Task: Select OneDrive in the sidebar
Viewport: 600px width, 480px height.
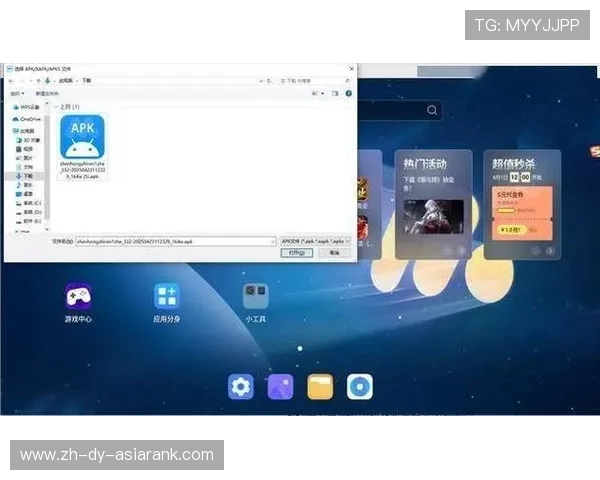Action: [x=27, y=119]
